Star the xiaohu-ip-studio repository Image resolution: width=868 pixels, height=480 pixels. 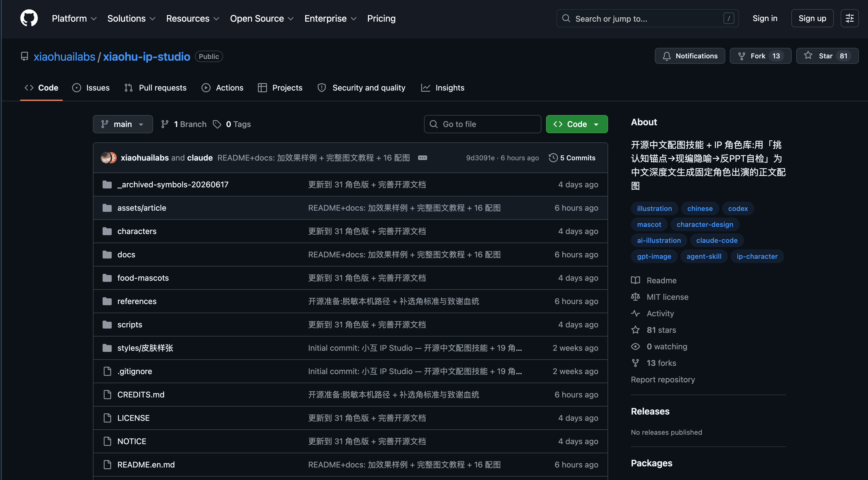(827, 56)
